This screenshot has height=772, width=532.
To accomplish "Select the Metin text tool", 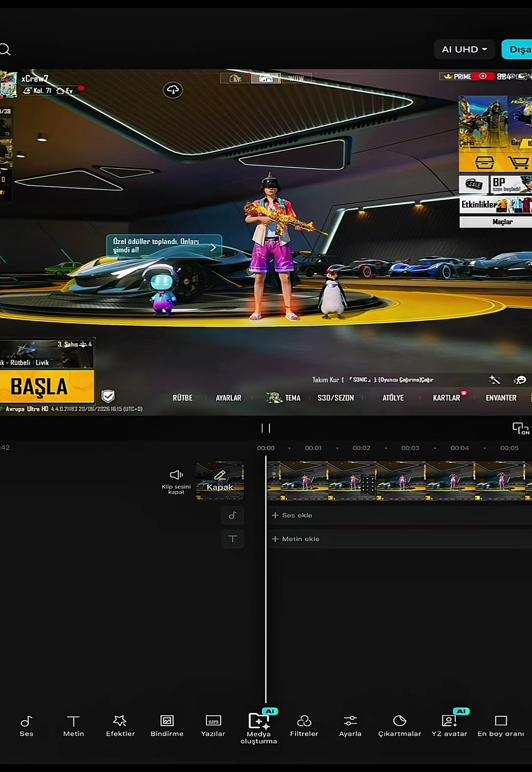I will tap(73, 726).
